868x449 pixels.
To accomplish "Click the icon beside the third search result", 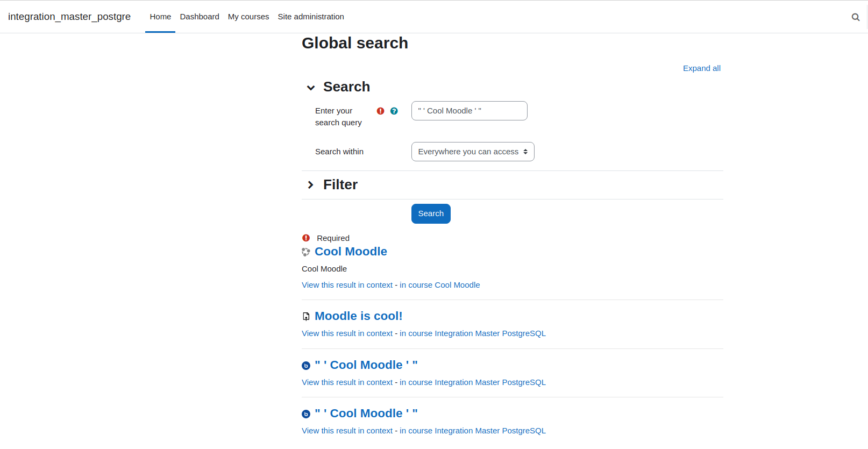I will tap(306, 366).
